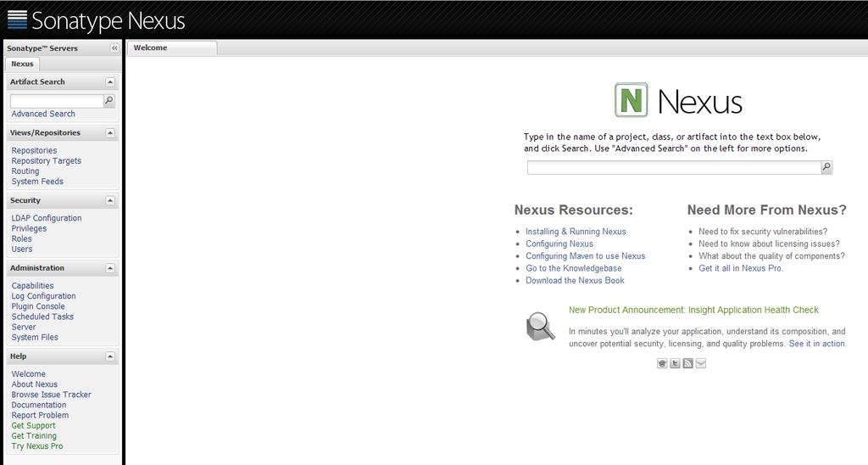Select the Nexus tab in sidebar

(x=22, y=64)
